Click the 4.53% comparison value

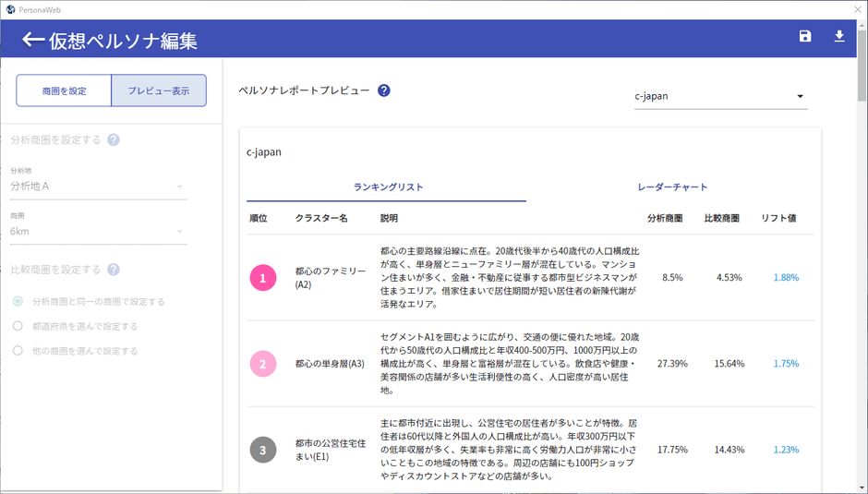click(x=729, y=277)
